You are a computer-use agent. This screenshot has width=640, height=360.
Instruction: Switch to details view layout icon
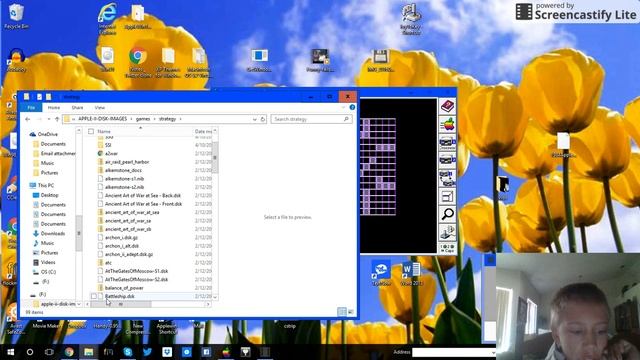(342, 312)
